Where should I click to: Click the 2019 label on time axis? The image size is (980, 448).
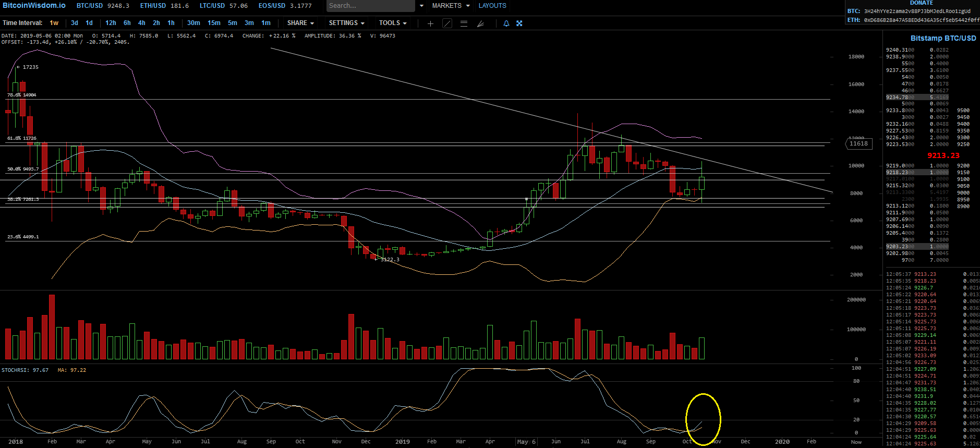click(x=402, y=442)
